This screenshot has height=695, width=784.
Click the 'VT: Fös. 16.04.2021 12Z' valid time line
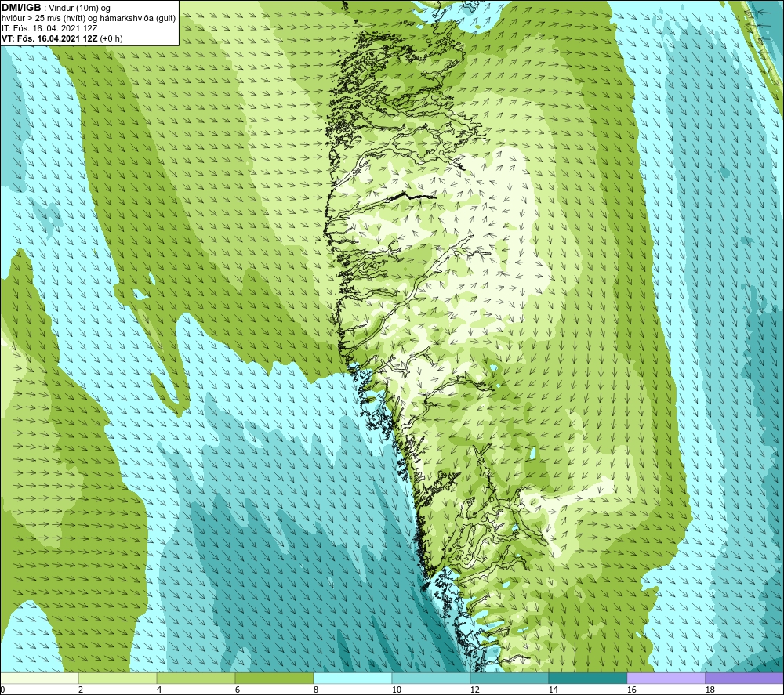coord(62,38)
